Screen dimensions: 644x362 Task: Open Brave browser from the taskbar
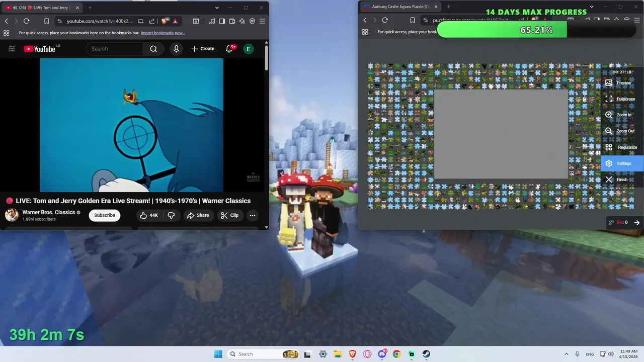tap(352, 354)
